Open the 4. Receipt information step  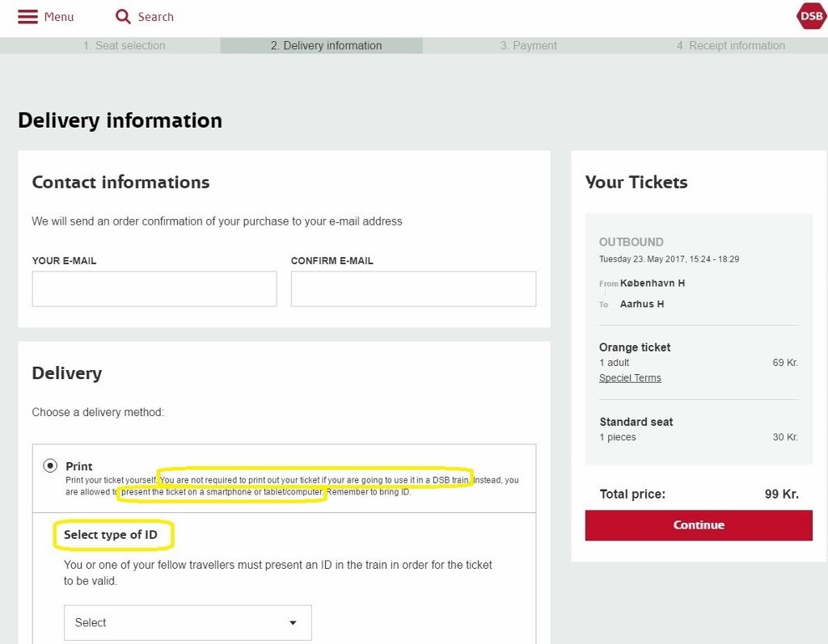click(730, 45)
